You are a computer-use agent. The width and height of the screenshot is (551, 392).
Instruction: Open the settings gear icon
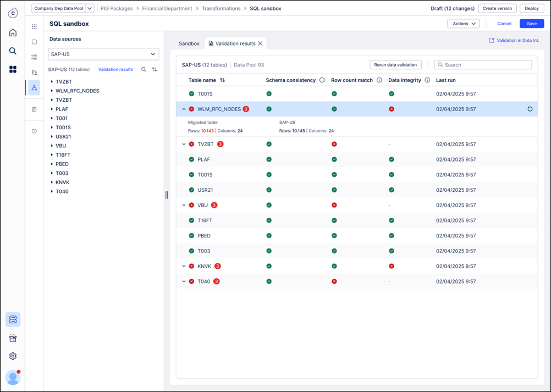13,356
